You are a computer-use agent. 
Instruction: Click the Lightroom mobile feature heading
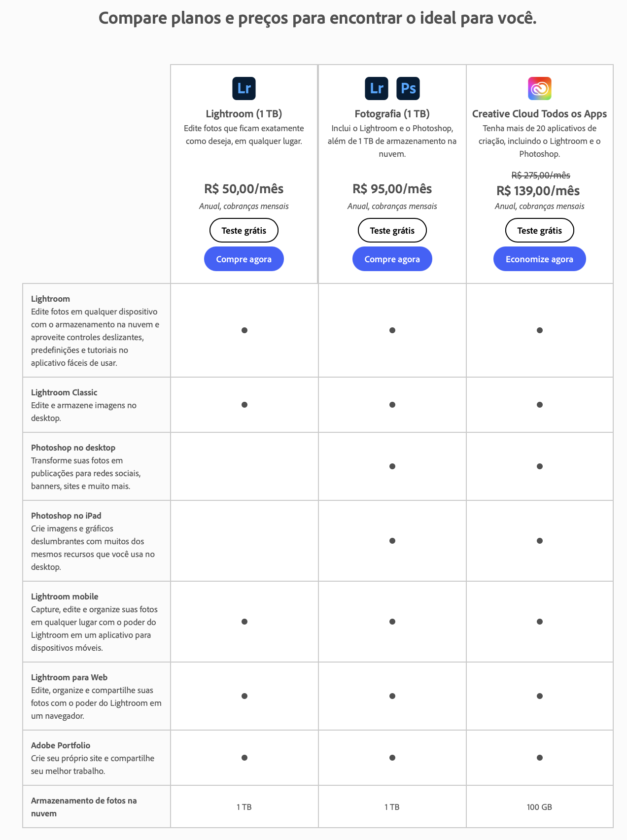coord(65,596)
